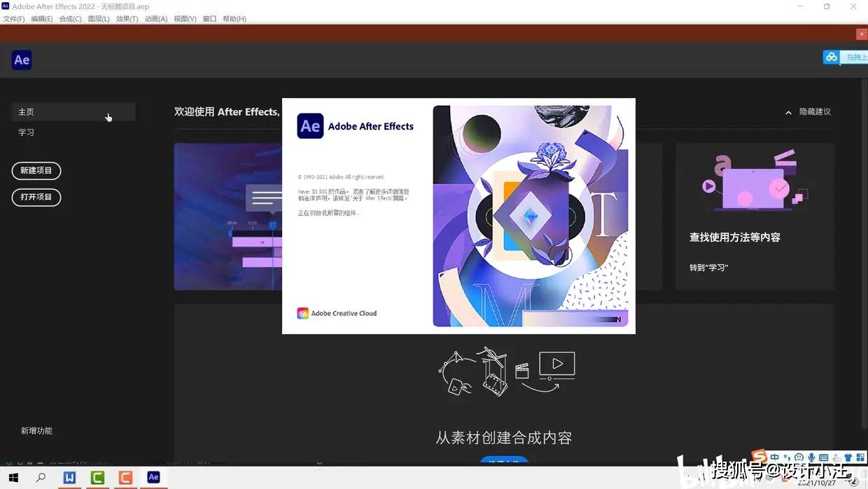Open the 新增功能 link

(x=36, y=431)
